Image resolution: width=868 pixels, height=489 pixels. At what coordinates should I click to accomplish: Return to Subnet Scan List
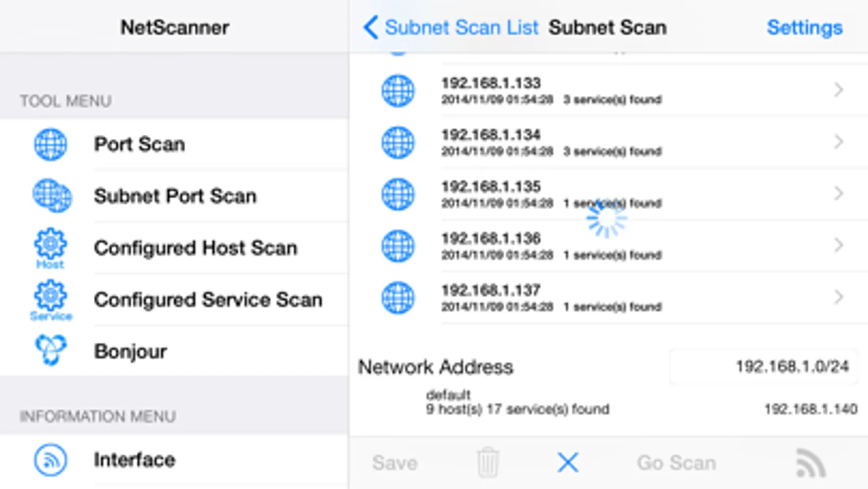tap(461, 27)
